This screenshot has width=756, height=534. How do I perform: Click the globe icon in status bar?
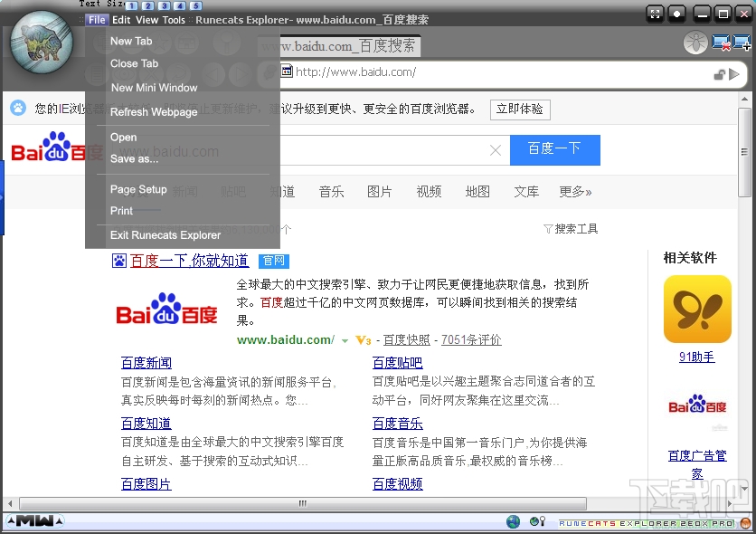point(514,521)
